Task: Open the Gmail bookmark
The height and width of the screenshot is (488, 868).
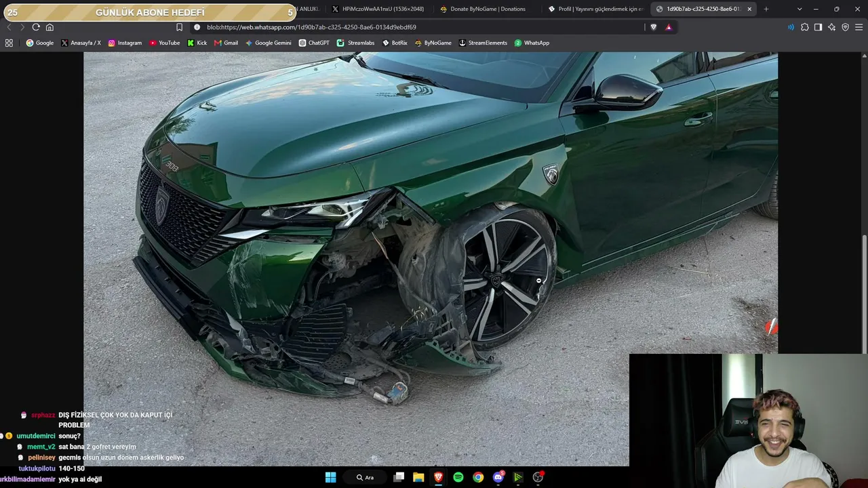Action: [226, 43]
